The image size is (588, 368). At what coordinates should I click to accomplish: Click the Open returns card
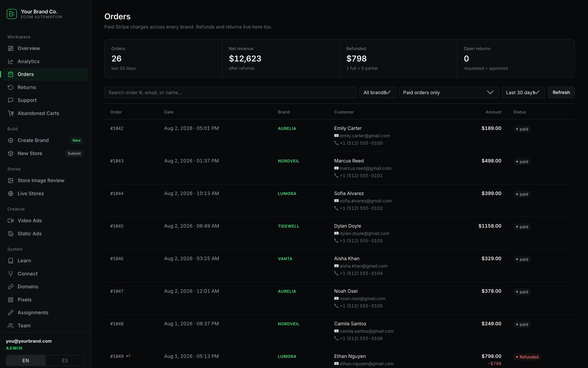(516, 58)
